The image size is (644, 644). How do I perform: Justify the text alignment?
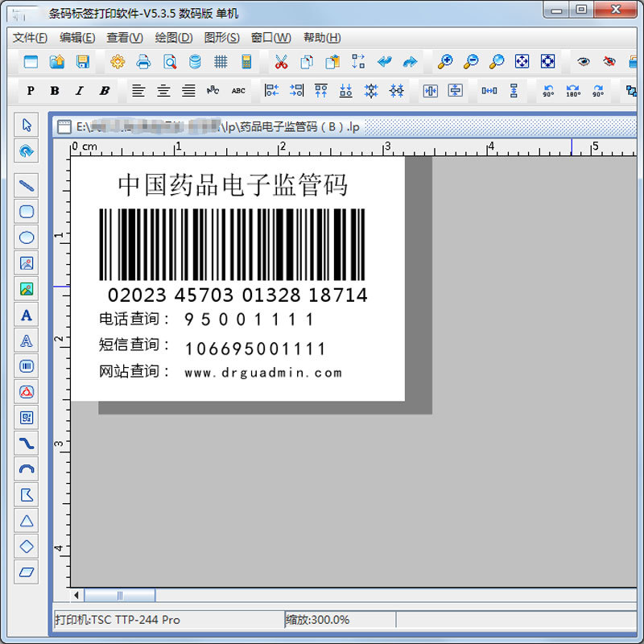coord(188,90)
